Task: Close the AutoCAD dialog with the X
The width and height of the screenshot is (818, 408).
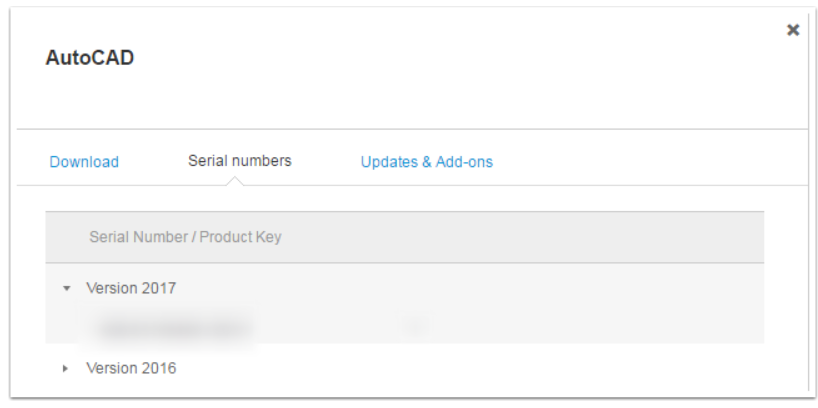Action: (x=793, y=30)
